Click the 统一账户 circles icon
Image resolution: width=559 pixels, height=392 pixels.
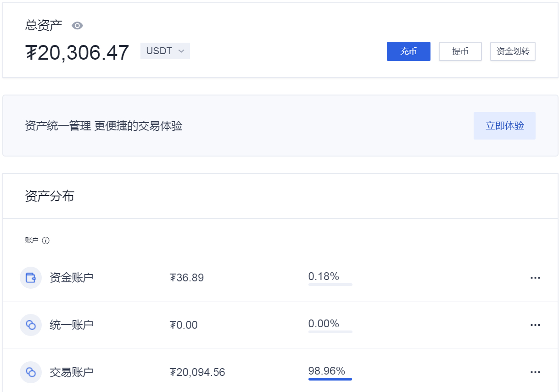31,325
